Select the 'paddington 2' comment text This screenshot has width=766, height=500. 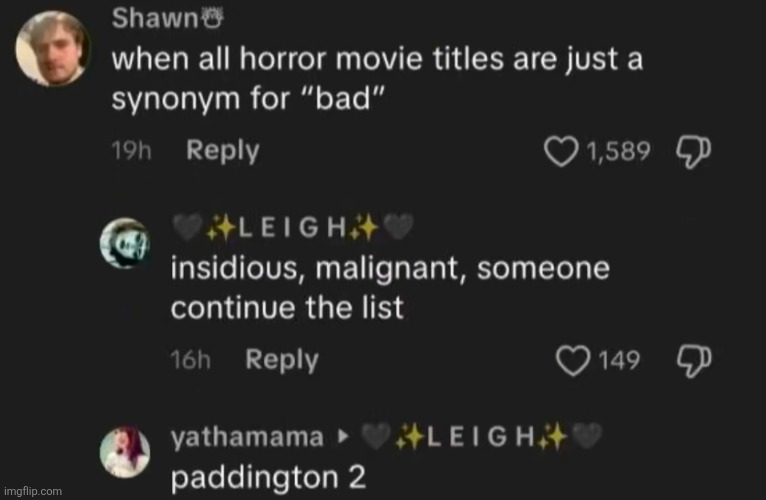coord(268,477)
